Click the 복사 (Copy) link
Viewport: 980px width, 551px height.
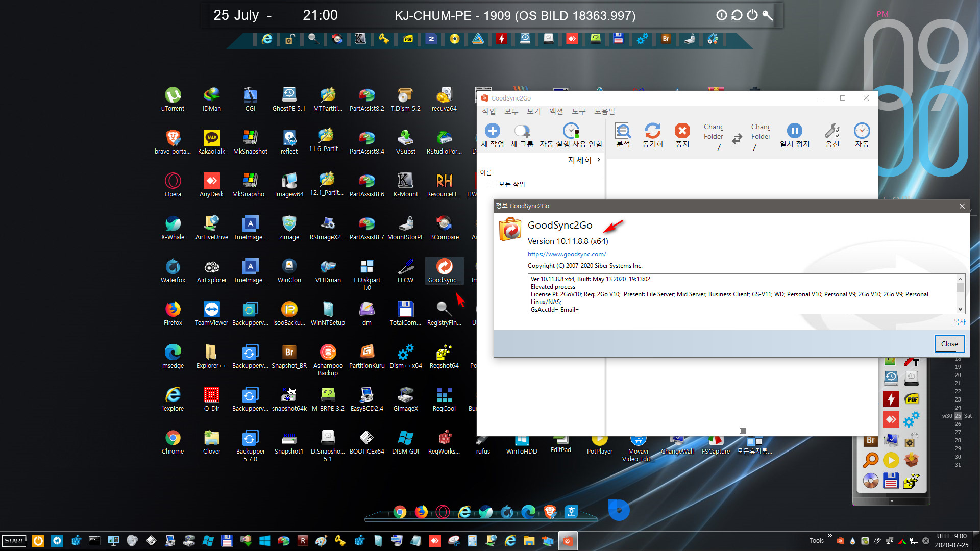pyautogui.click(x=959, y=322)
